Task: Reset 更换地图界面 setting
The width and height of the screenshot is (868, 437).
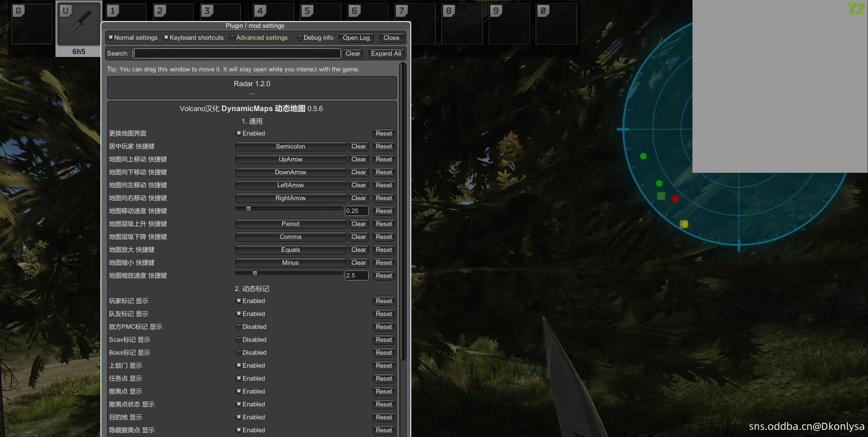Action: click(384, 134)
